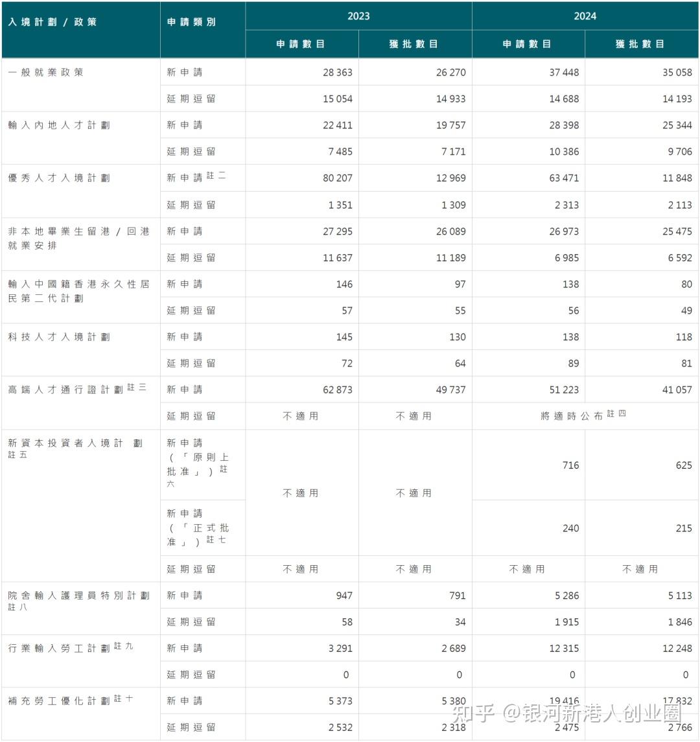Click the value 240
Viewport: 700px width, 742px height.
570,529
